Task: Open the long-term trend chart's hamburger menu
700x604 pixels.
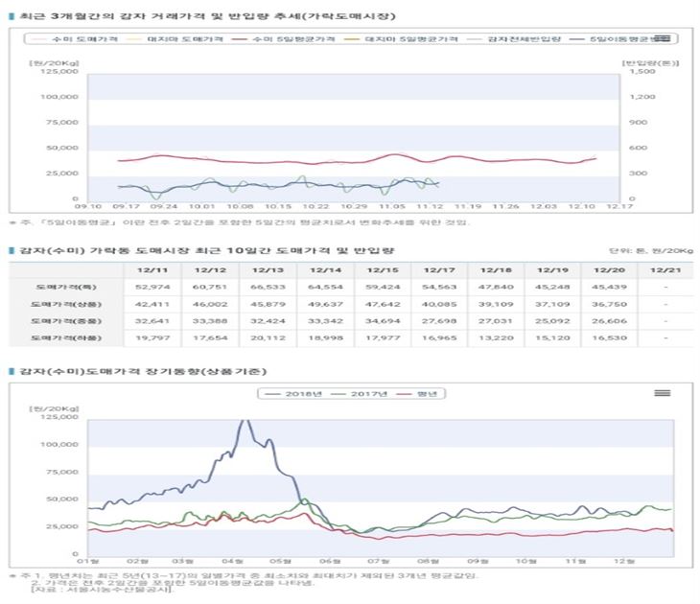Action: pos(662,393)
